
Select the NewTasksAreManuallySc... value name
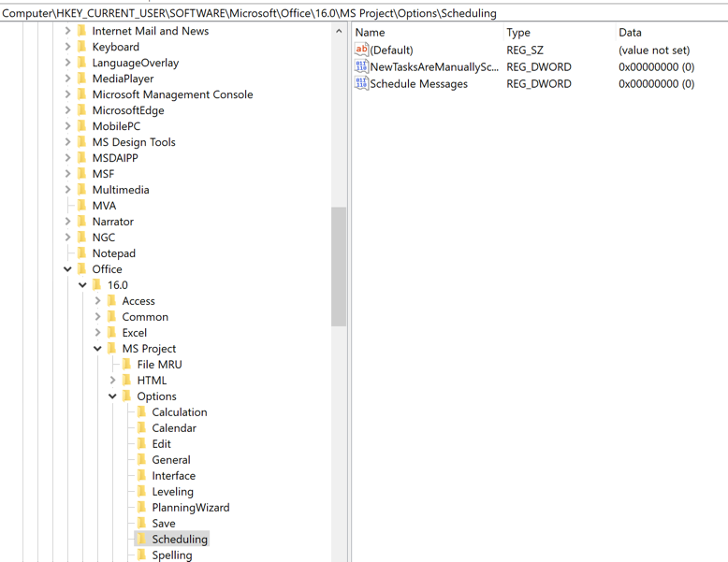(434, 66)
